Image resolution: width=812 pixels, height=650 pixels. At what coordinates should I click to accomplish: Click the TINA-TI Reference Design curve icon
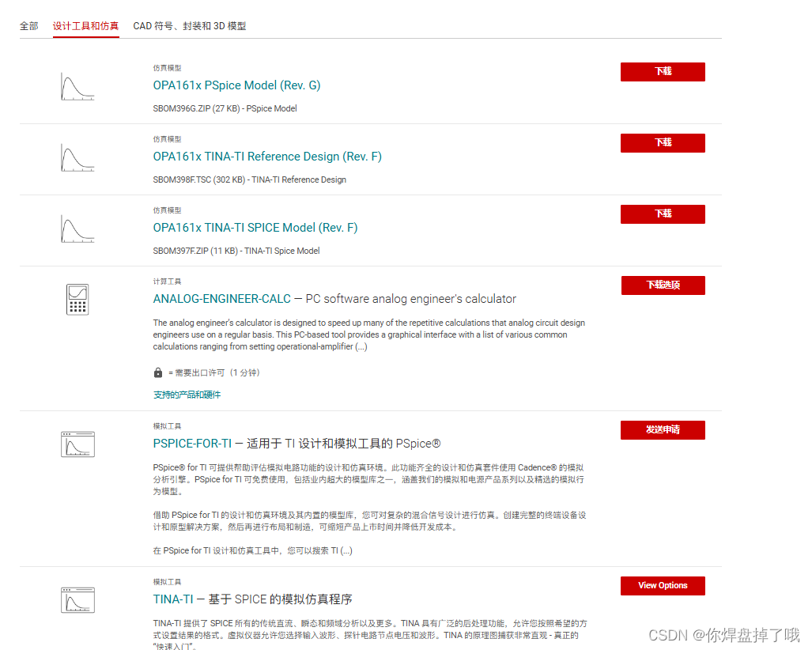coord(77,157)
